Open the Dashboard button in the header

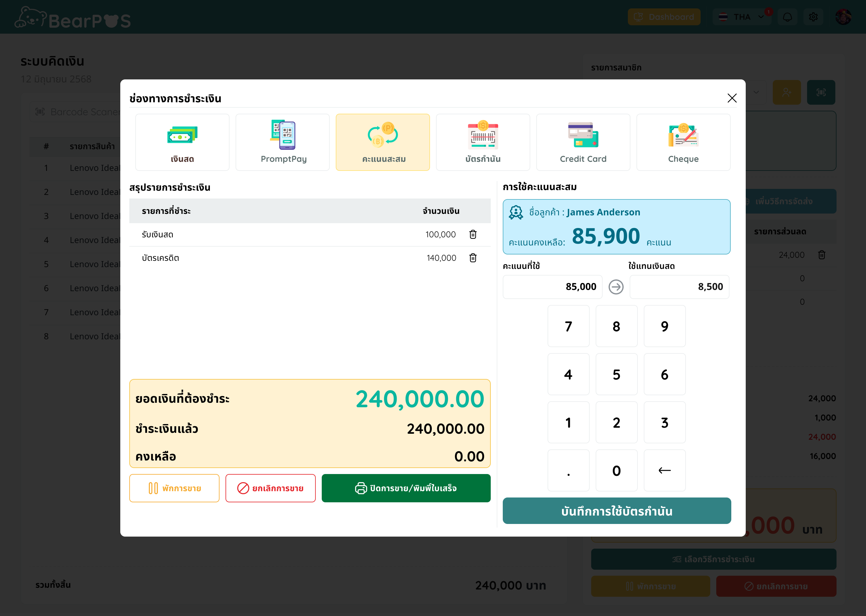664,17
